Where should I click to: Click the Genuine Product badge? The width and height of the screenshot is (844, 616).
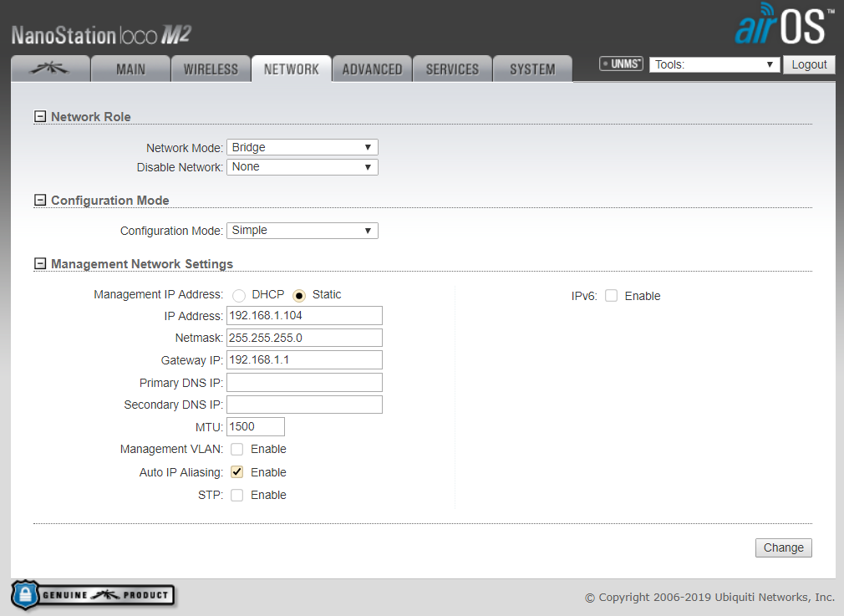(93, 595)
